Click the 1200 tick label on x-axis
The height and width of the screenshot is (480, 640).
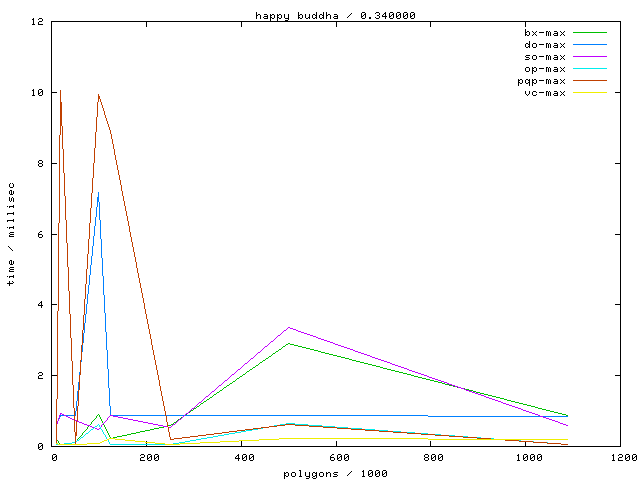[621, 458]
